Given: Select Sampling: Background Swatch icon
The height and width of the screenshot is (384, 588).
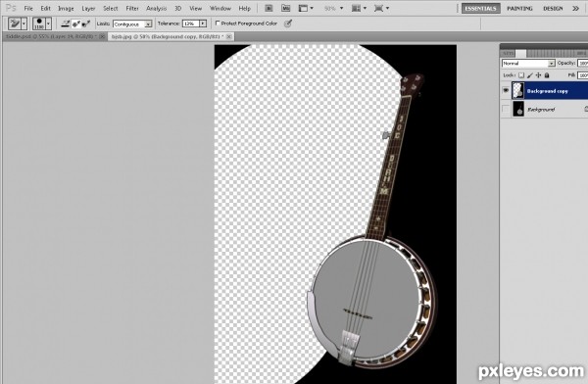Looking at the screenshot, I should (x=86, y=24).
